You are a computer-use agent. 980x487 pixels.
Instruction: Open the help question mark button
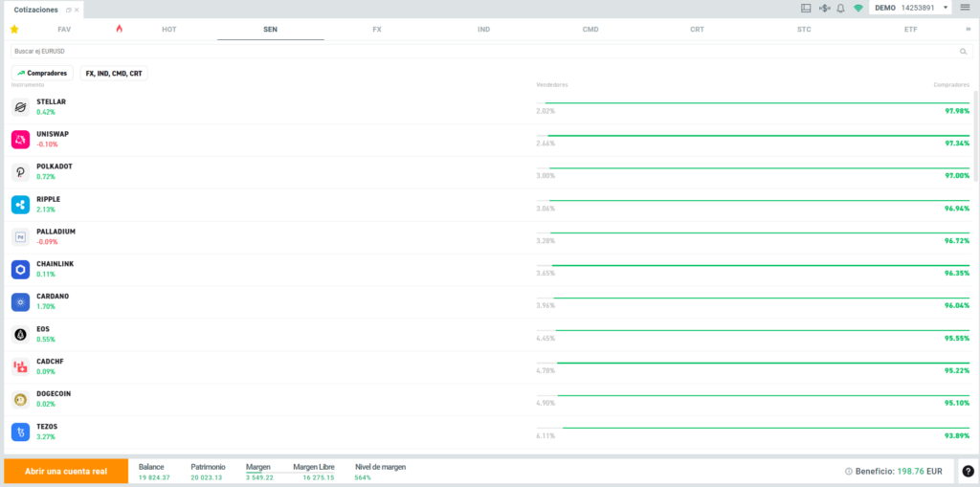pyautogui.click(x=969, y=472)
